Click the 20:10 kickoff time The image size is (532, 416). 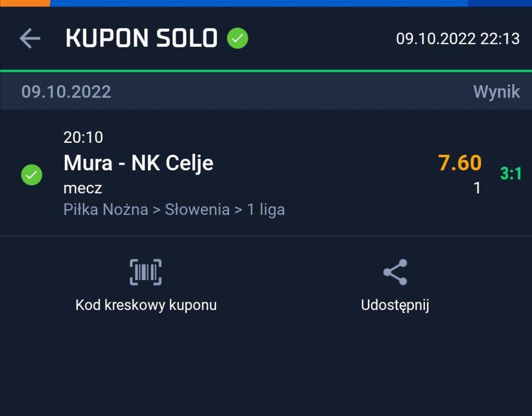(x=83, y=138)
